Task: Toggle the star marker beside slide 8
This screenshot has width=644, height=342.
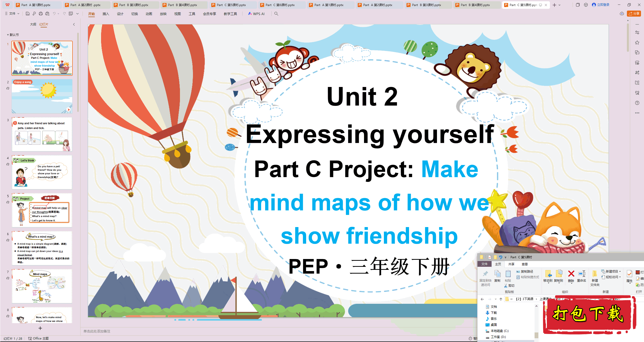Action: [x=8, y=316]
